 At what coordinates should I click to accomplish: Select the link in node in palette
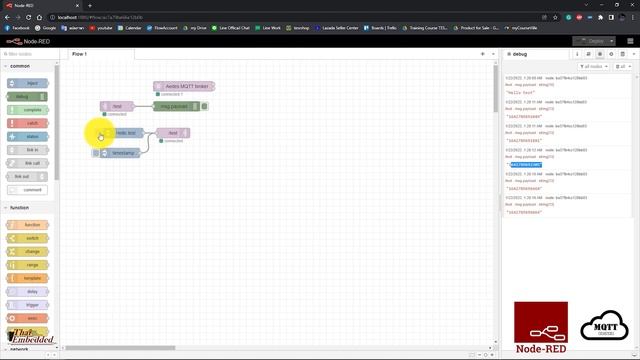click(x=28, y=150)
